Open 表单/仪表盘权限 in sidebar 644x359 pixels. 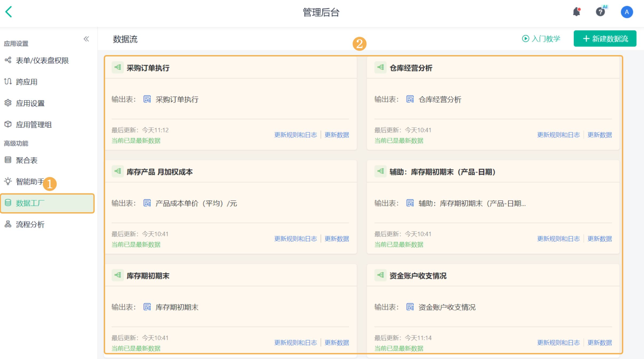click(x=42, y=60)
